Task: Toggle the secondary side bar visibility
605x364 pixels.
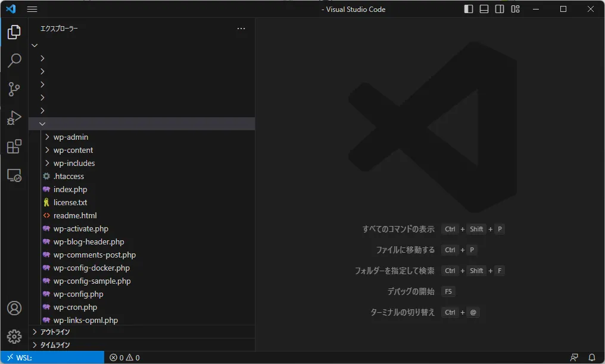Action: (x=500, y=9)
